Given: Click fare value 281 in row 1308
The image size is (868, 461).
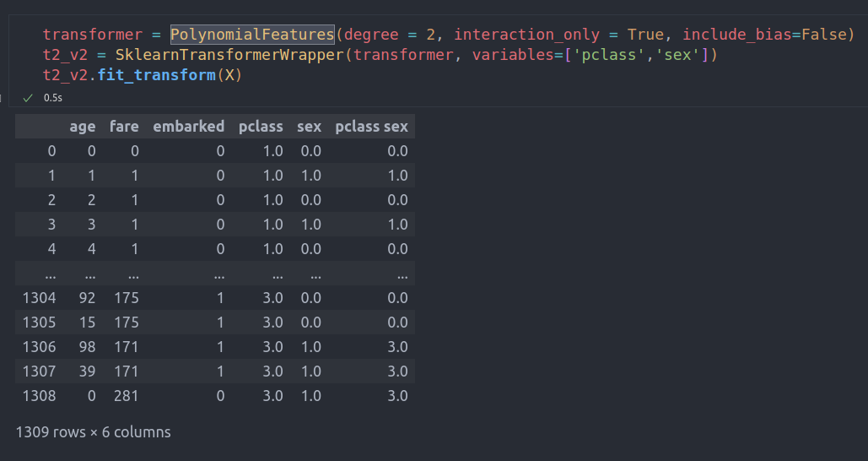Looking at the screenshot, I should (127, 396).
